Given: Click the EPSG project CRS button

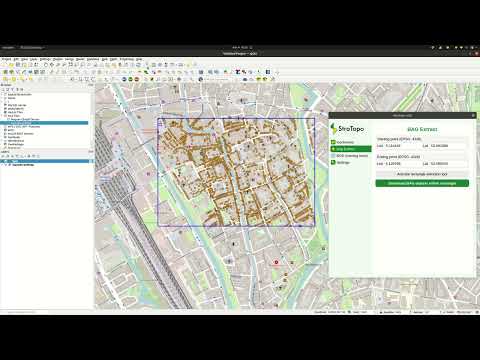Looking at the screenshot, I should [464, 312].
